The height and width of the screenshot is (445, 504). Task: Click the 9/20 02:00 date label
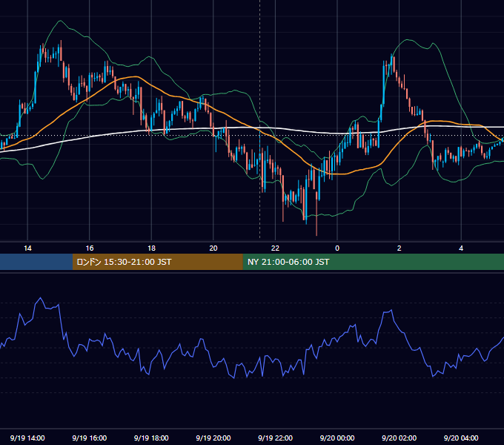click(399, 438)
